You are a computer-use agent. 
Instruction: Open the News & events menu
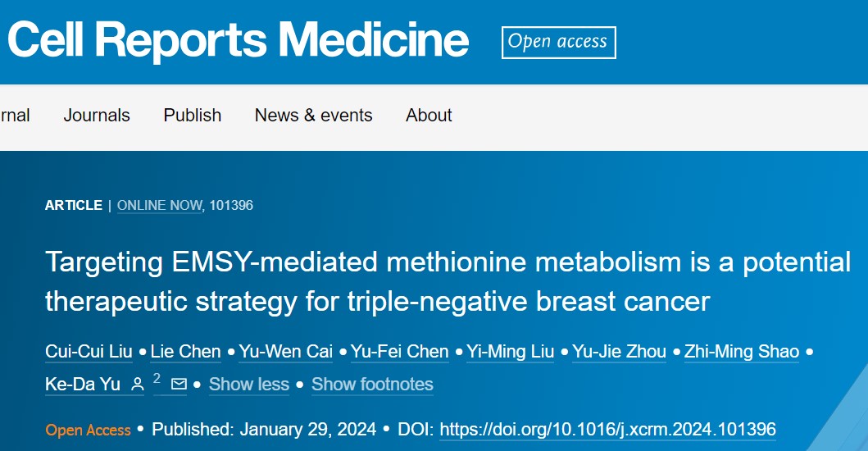313,116
